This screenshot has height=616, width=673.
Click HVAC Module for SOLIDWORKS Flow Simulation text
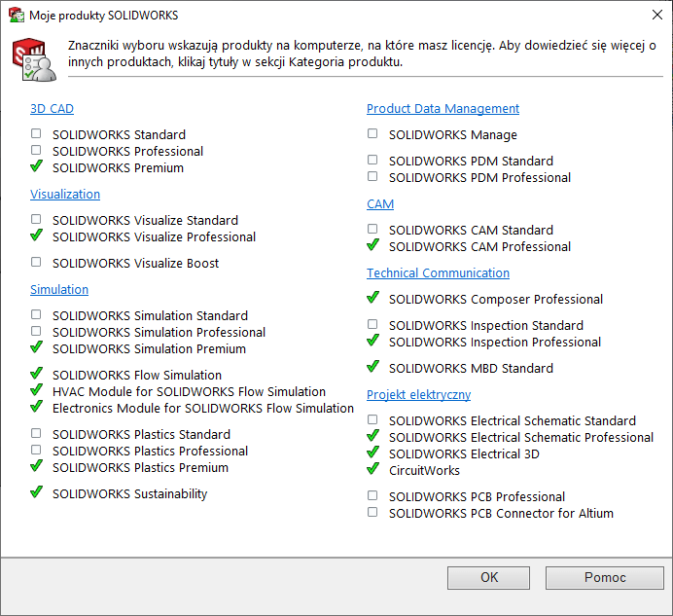(x=190, y=392)
